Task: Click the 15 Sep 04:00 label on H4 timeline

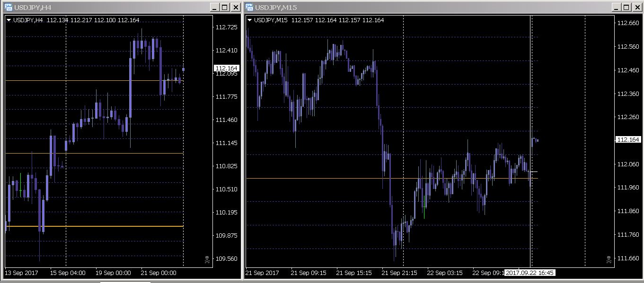Action: point(68,273)
